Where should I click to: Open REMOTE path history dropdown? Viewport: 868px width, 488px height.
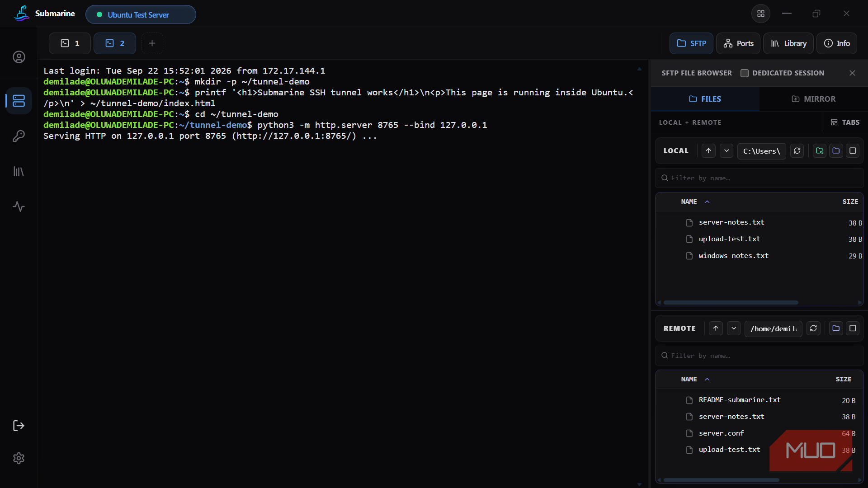[x=734, y=328]
